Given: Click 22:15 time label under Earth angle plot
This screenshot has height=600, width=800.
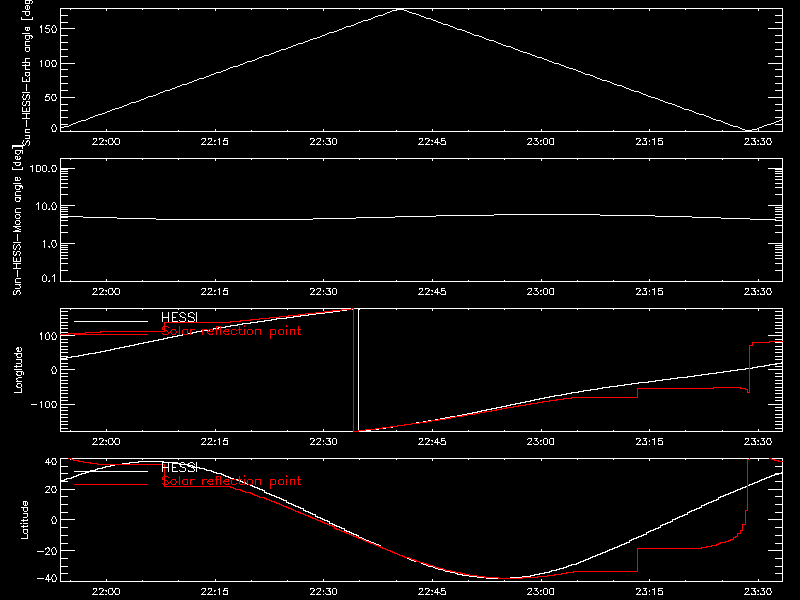Looking at the screenshot, I should click(215, 142).
